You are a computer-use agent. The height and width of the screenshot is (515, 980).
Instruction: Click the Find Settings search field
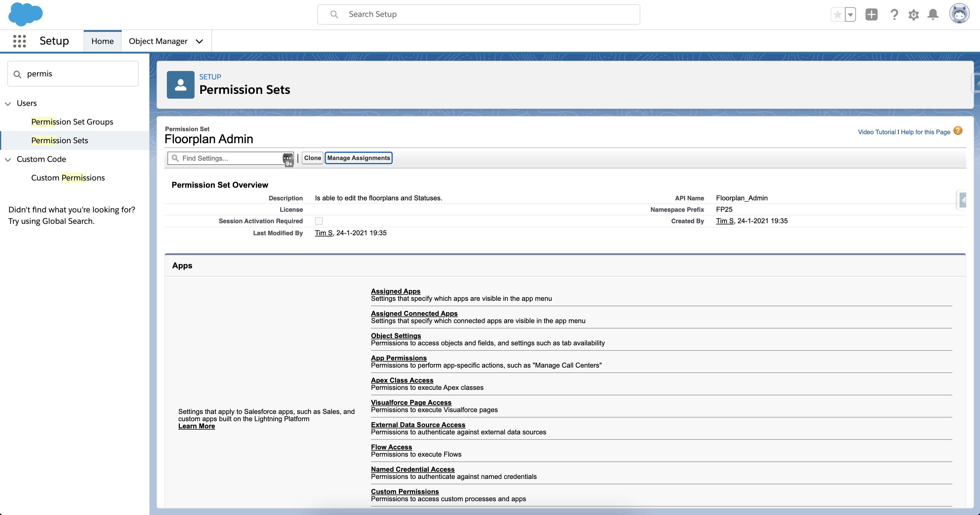[228, 158]
